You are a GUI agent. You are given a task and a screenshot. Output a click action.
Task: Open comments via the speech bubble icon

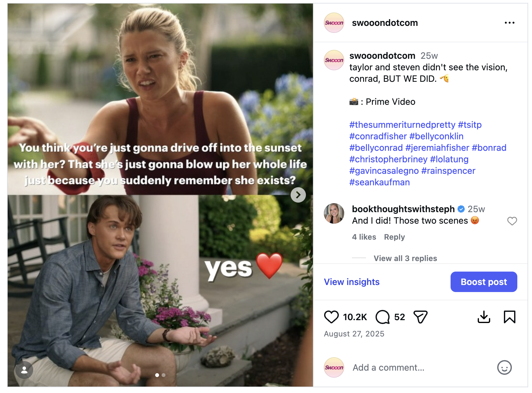coord(383,317)
